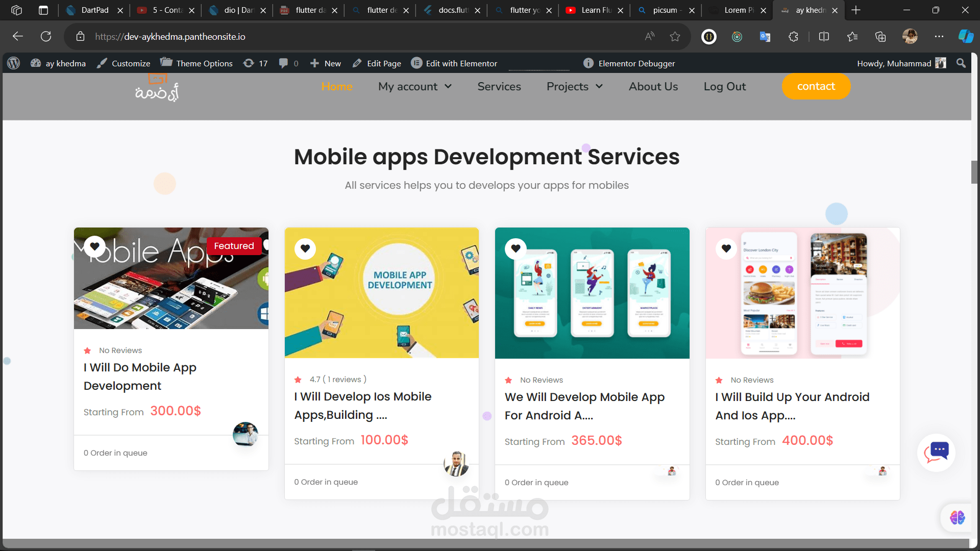Screen dimensions: 980x551
Task: Expand the My account dropdown menu
Action: pos(414,87)
